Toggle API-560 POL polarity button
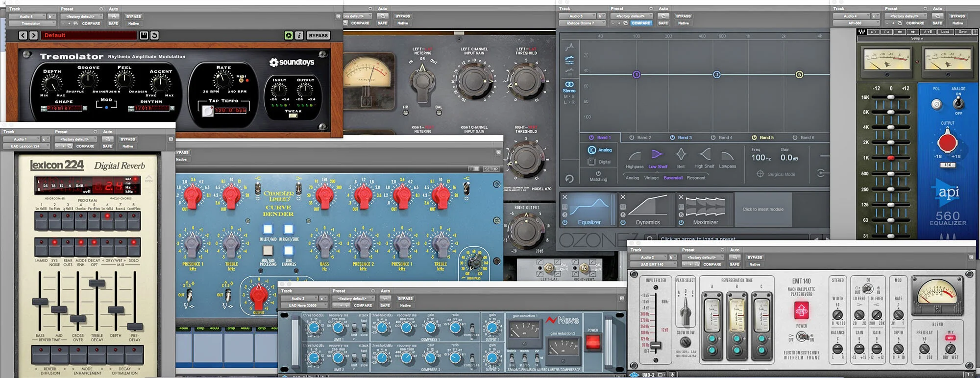Image resolution: width=980 pixels, height=378 pixels. 936,104
